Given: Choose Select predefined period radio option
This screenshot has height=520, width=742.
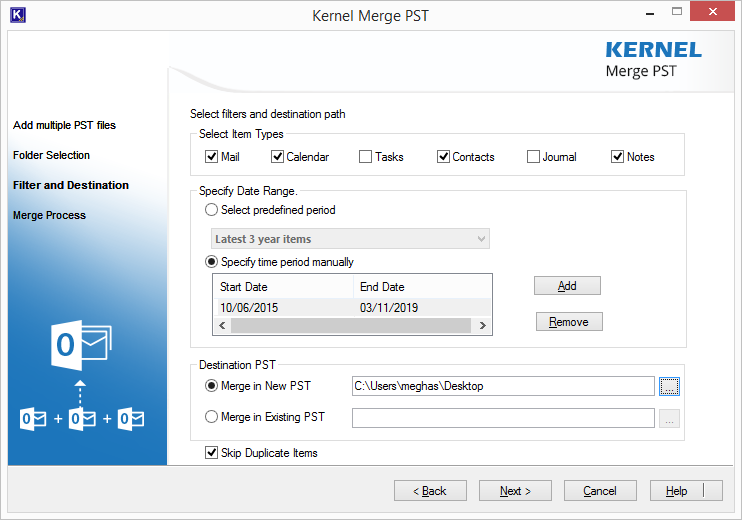Looking at the screenshot, I should [x=211, y=210].
